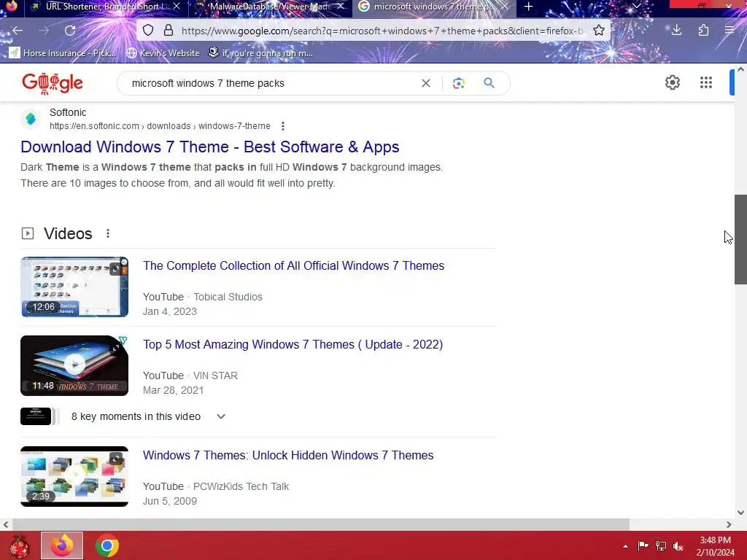The image size is (747, 560).
Task: Open the tracking protection shield icon
Action: pyautogui.click(x=148, y=31)
